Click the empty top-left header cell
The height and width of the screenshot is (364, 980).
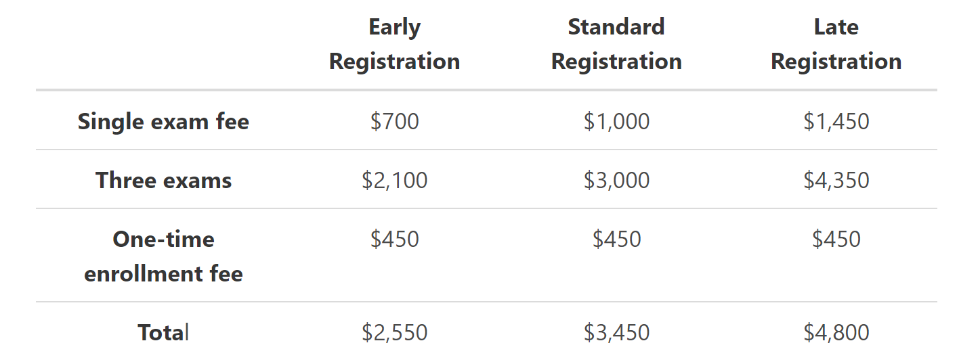click(x=163, y=45)
